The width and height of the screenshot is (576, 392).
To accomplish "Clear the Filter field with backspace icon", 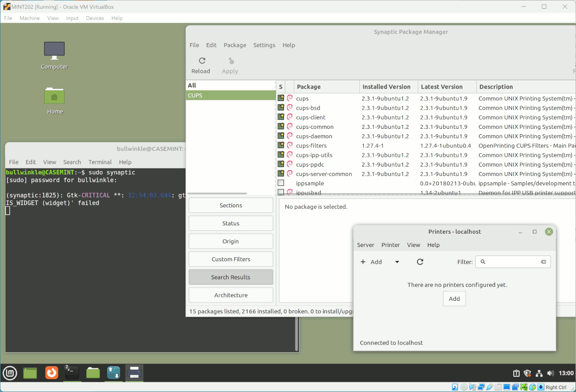I will [543, 262].
